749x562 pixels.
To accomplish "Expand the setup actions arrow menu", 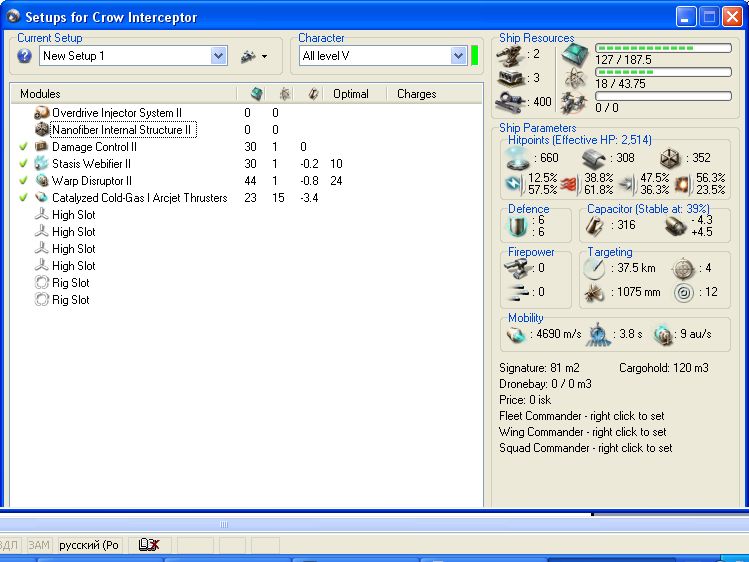I will tap(264, 57).
